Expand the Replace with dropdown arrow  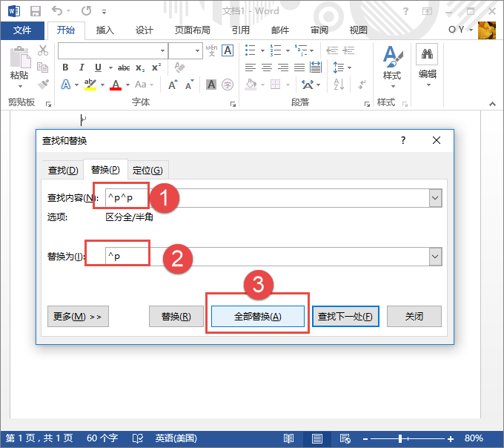point(435,257)
